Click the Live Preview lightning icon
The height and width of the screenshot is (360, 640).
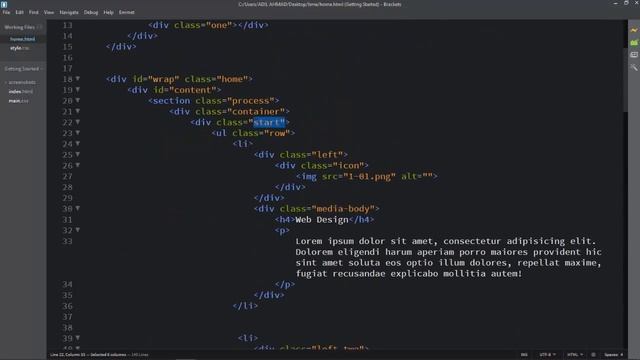633,30
